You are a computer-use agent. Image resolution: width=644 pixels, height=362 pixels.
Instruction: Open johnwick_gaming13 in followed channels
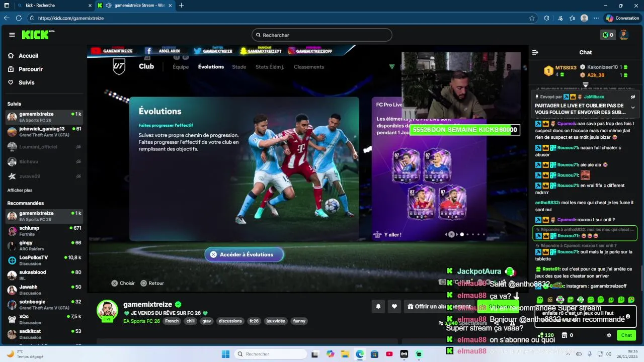coord(44,132)
